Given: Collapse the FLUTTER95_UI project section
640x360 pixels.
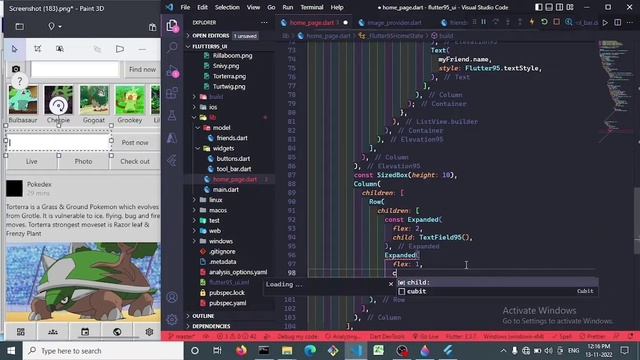Looking at the screenshot, I should 209,46.
